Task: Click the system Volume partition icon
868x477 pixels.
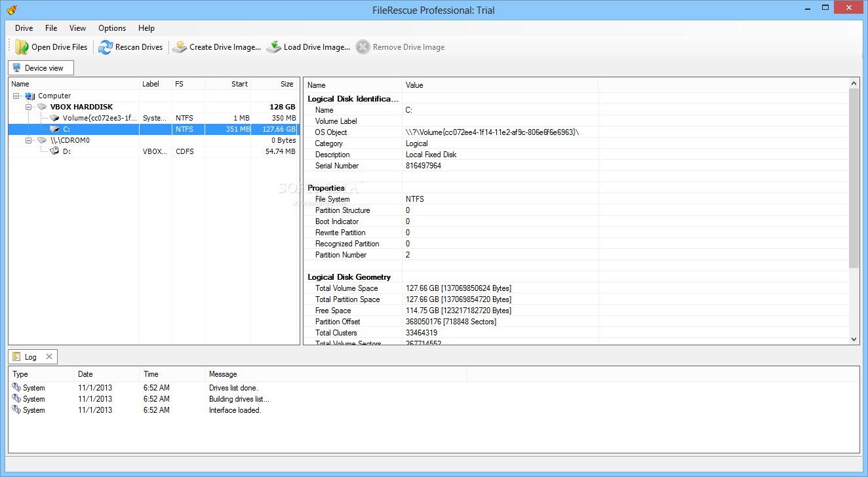Action: [x=54, y=118]
